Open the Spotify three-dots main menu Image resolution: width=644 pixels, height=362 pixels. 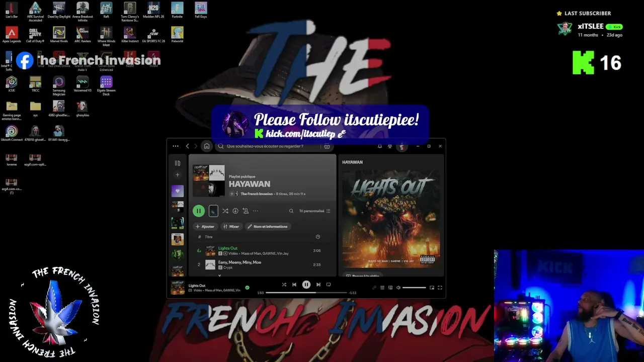pyautogui.click(x=175, y=146)
